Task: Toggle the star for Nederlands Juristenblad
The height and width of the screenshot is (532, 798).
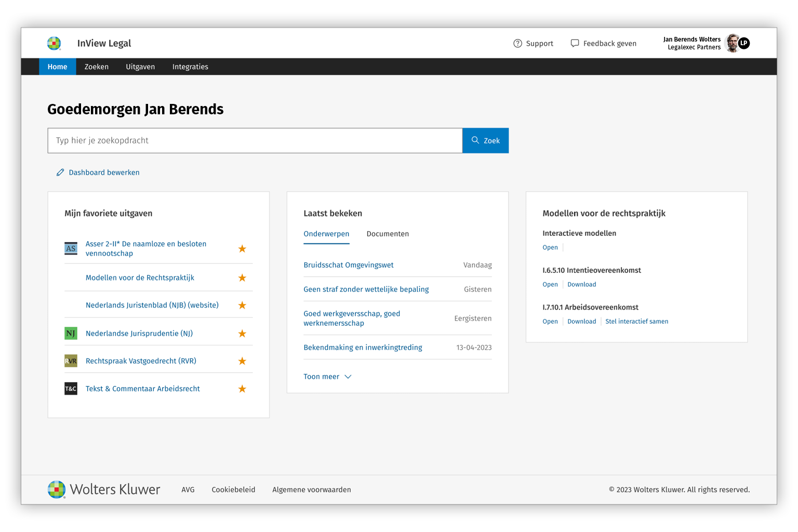Action: [x=242, y=305]
